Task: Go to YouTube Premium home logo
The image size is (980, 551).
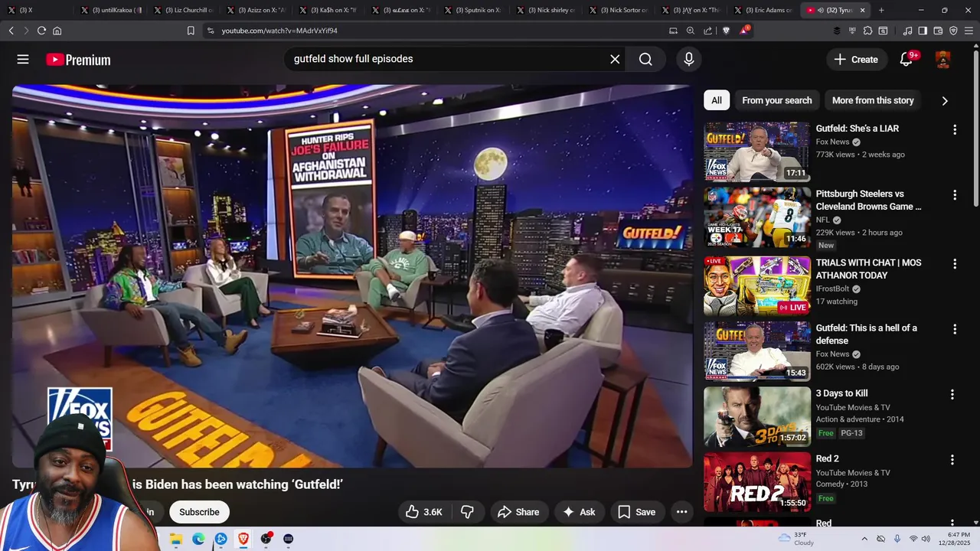Action: click(78, 60)
